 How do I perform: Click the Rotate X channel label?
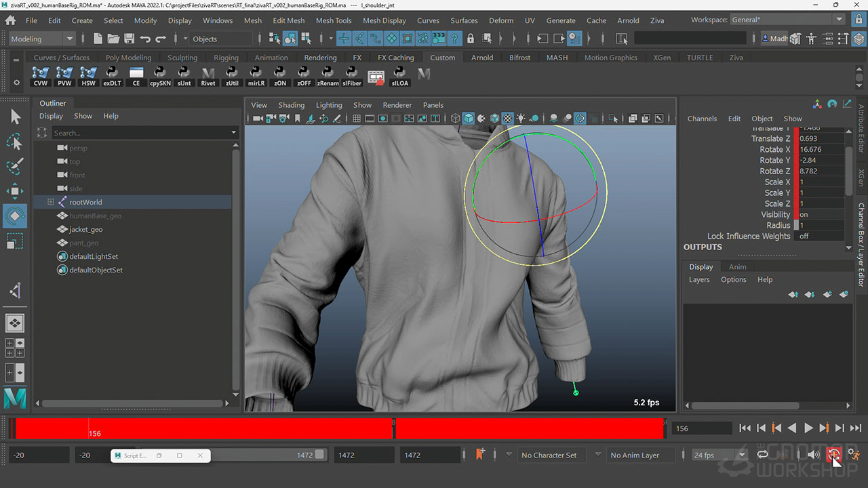tap(774, 149)
